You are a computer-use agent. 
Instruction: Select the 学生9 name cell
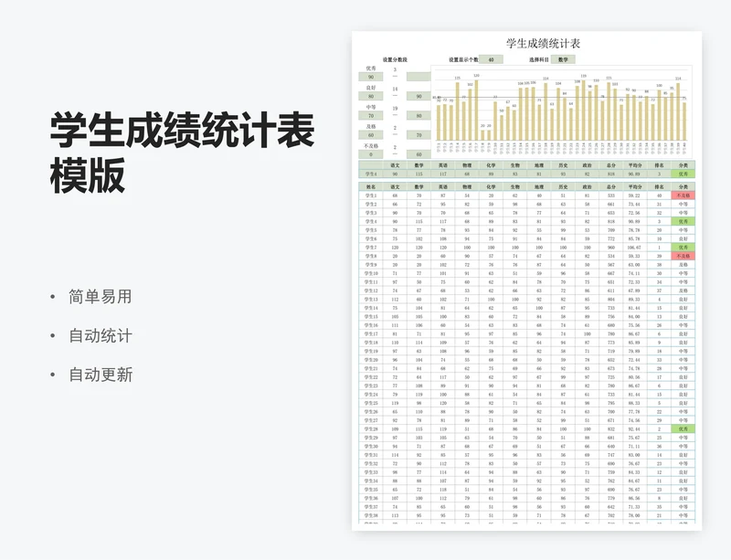[x=371, y=265]
